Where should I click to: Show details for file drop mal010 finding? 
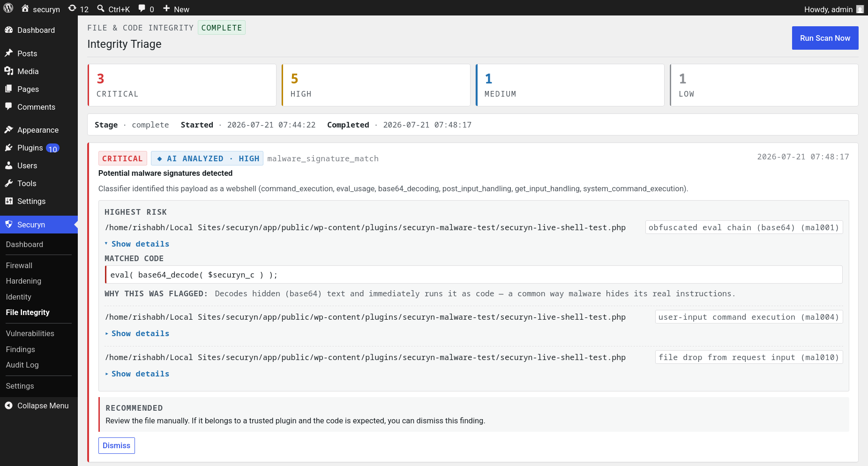click(x=137, y=374)
